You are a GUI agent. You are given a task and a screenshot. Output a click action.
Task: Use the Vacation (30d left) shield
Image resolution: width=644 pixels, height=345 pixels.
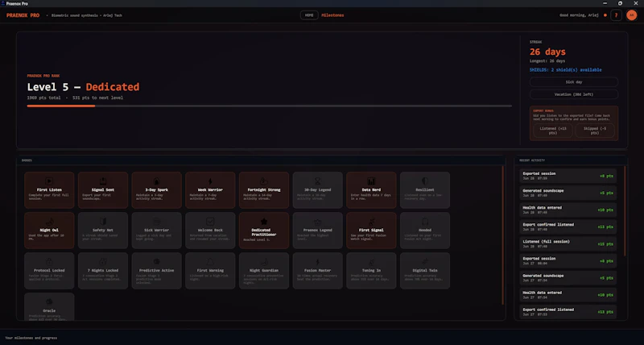[x=574, y=94]
